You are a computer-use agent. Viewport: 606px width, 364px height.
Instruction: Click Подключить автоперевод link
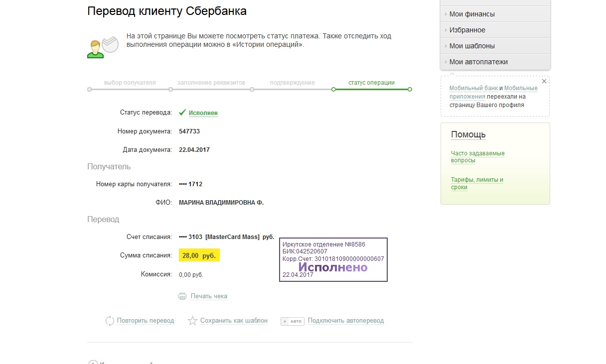(346, 321)
